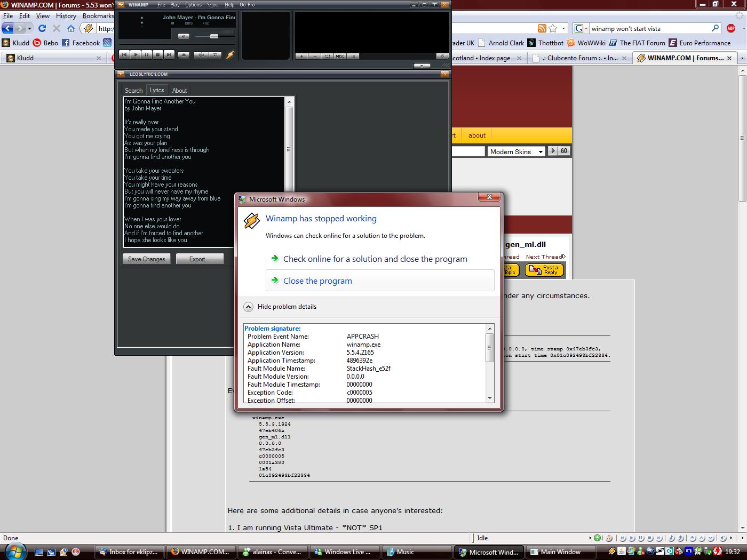Click Winamp volume slider handle
This screenshot has height=560, width=747.
(x=214, y=36)
